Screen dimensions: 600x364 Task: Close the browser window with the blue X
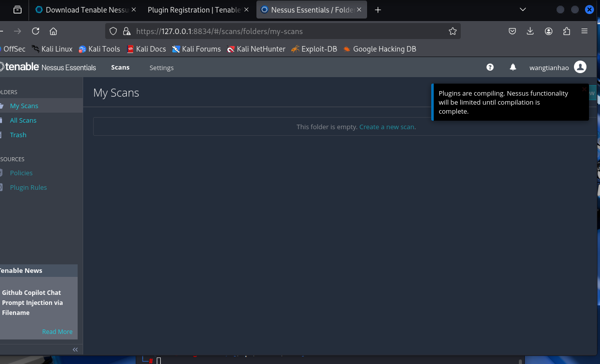coord(589,10)
